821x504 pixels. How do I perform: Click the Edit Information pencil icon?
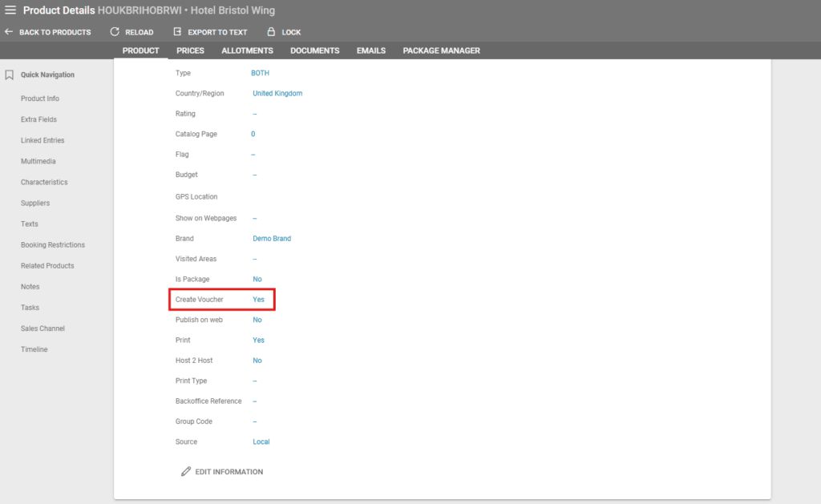[186, 472]
